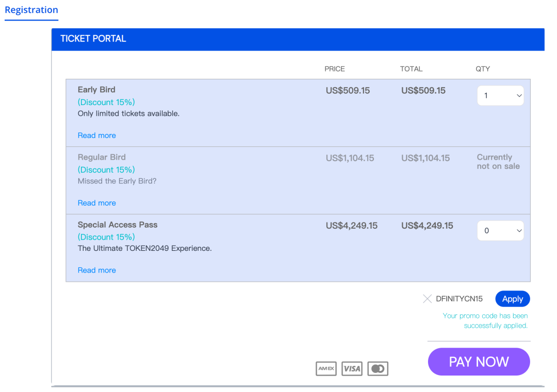Screen dimensions: 557x392
Task: Click Read more under Special Access Pass
Action: pos(96,270)
